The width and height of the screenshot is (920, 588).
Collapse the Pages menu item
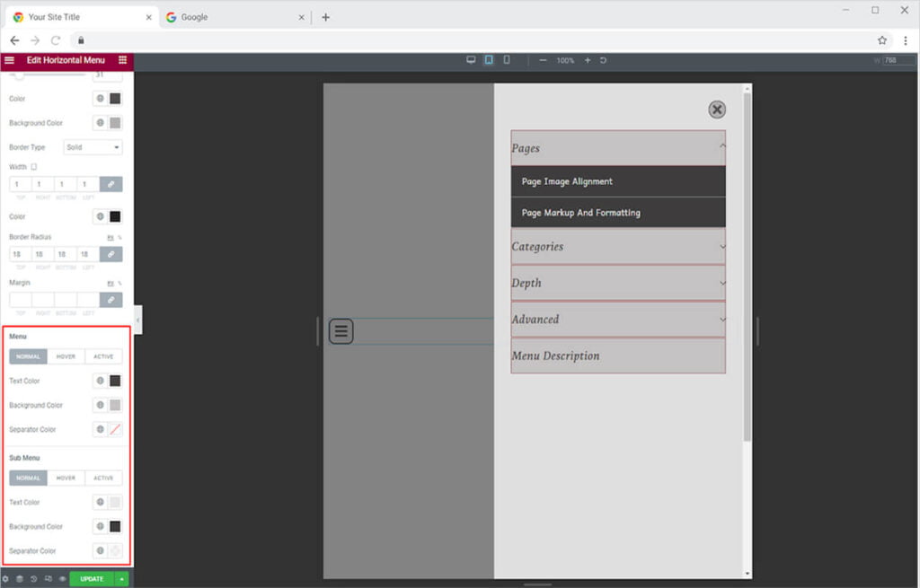[x=722, y=147]
